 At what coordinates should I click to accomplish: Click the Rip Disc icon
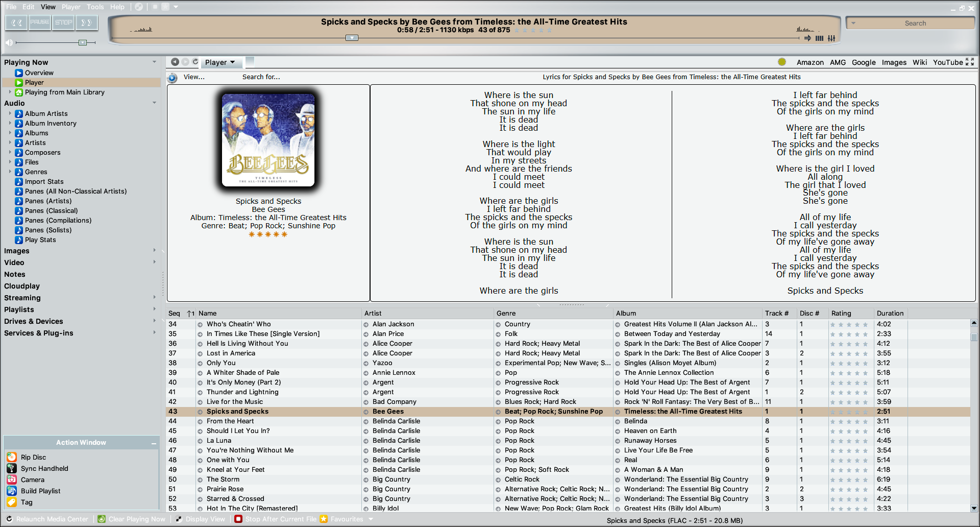tap(12, 457)
